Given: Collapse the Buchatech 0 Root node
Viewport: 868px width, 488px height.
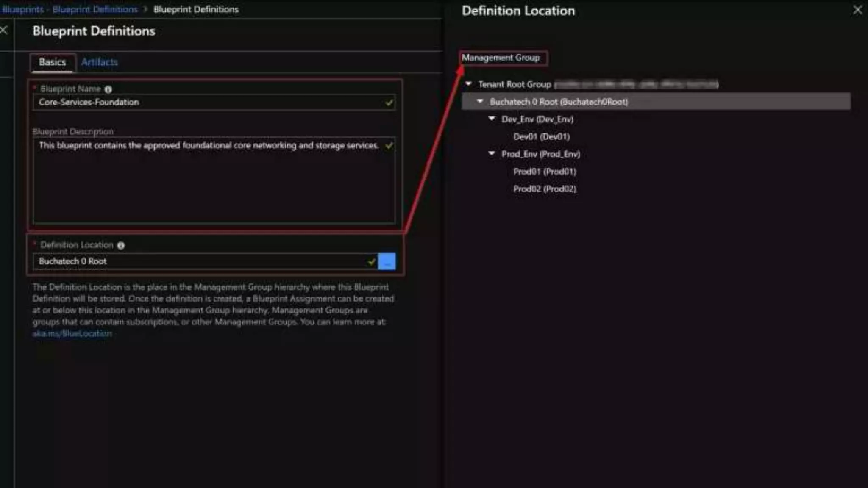Looking at the screenshot, I should [480, 101].
